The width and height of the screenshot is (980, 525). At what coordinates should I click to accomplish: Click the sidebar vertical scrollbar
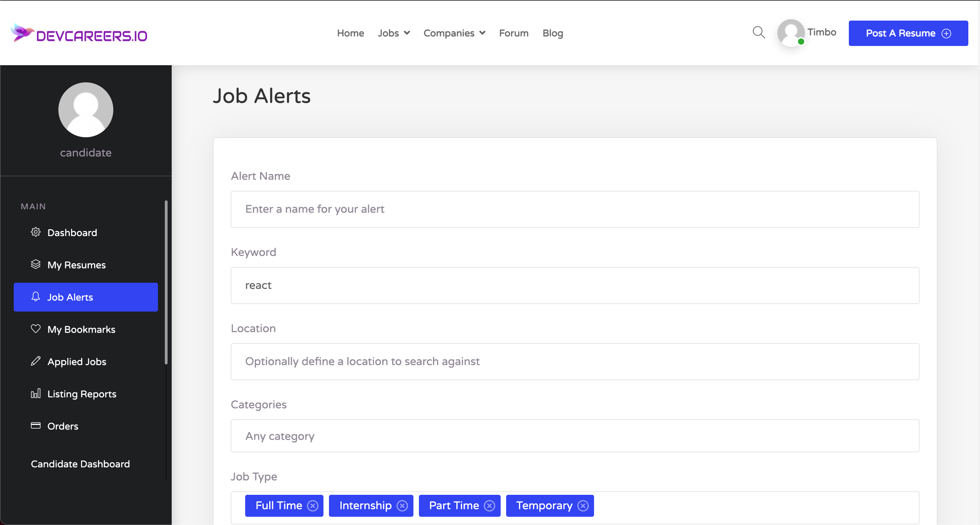point(166,282)
